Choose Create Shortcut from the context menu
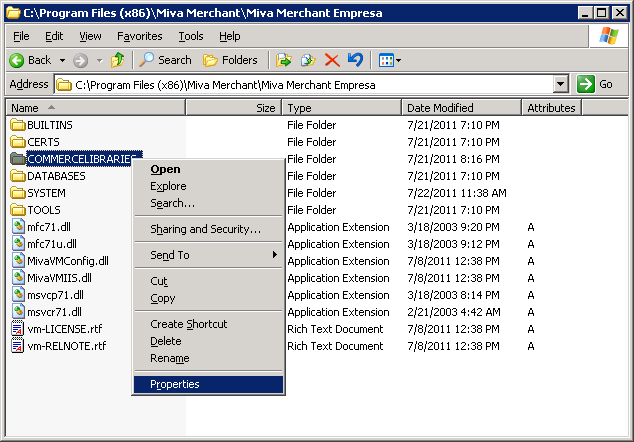Screen dimensions: 634x442 click(x=208, y=324)
